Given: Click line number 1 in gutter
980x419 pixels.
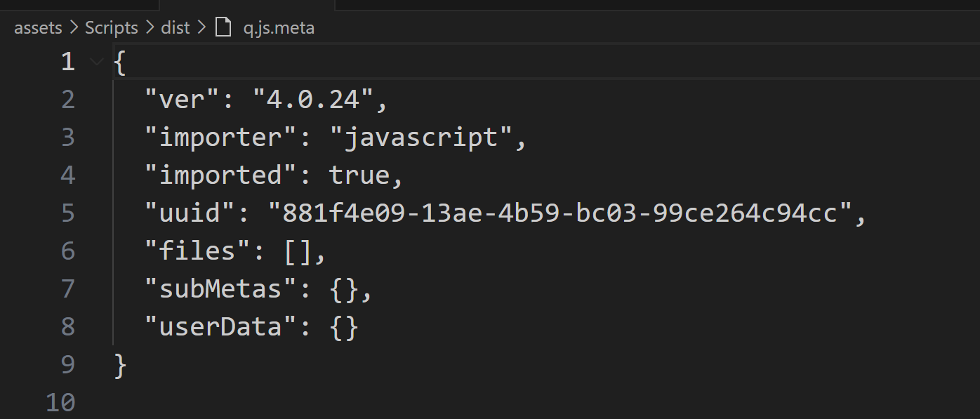Looking at the screenshot, I should [67, 62].
